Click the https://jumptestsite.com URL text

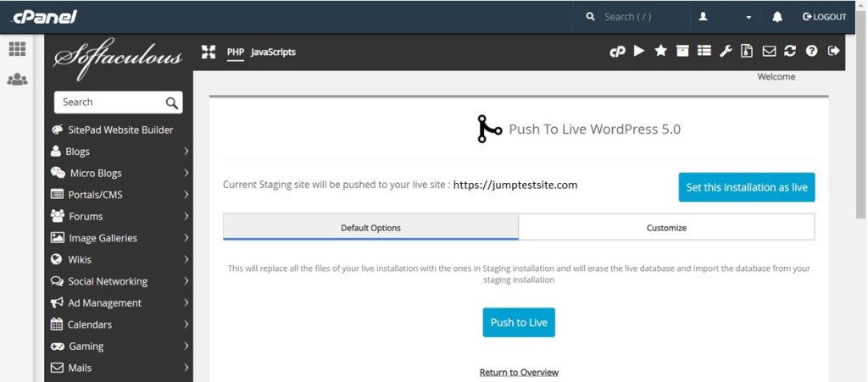click(x=515, y=185)
